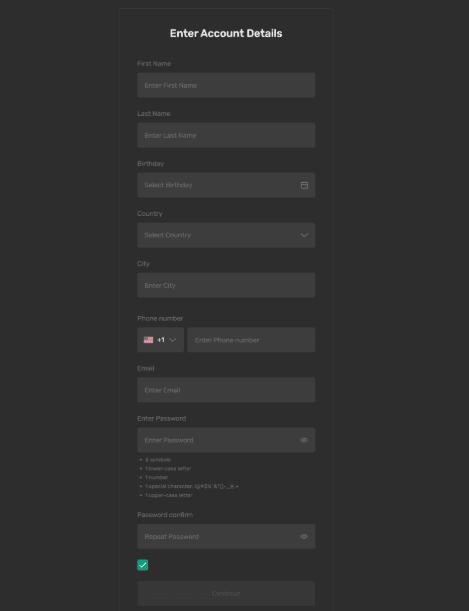469x611 pixels.
Task: Click the Enter Phone number field
Action: 251,340
